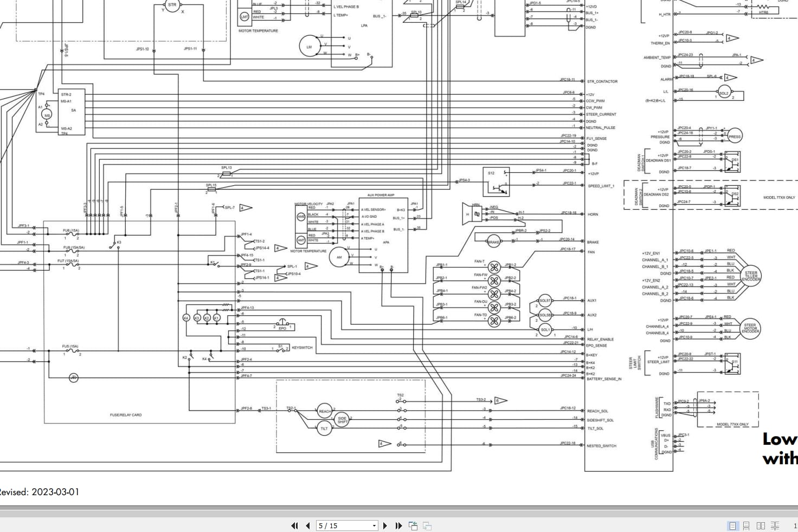798x532 pixels.
Task: Click the HORN label on the schematic
Action: (x=593, y=215)
